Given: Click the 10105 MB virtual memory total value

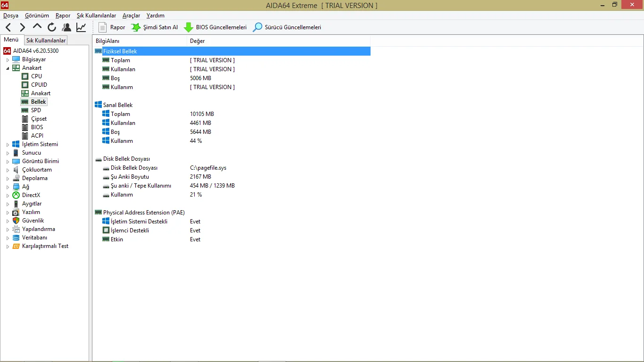Looking at the screenshot, I should 202,114.
